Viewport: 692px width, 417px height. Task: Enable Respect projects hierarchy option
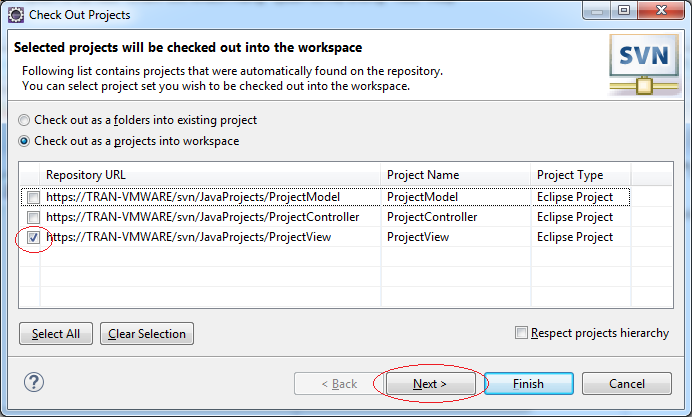(x=521, y=333)
